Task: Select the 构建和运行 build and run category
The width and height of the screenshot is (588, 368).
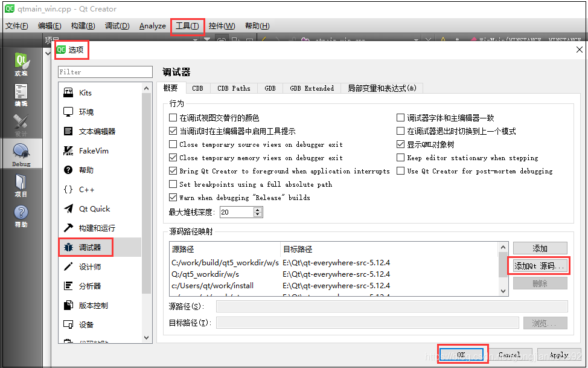Action: 100,228
